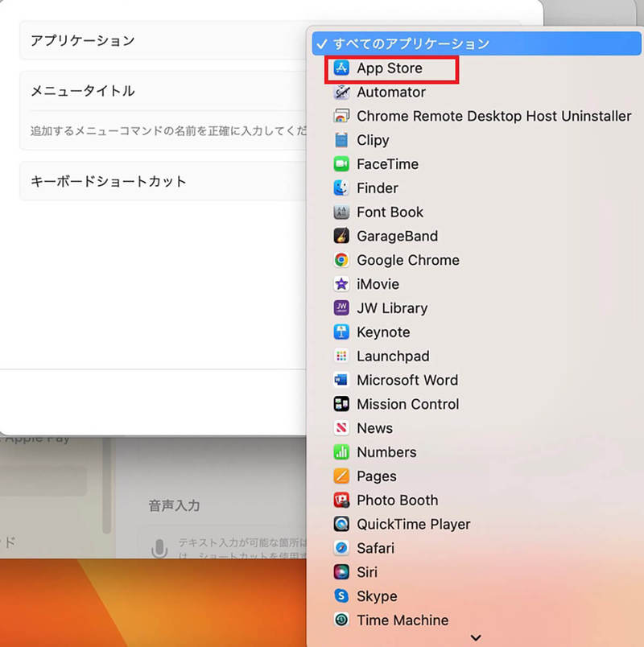Click the JW Library purple icon

point(341,308)
